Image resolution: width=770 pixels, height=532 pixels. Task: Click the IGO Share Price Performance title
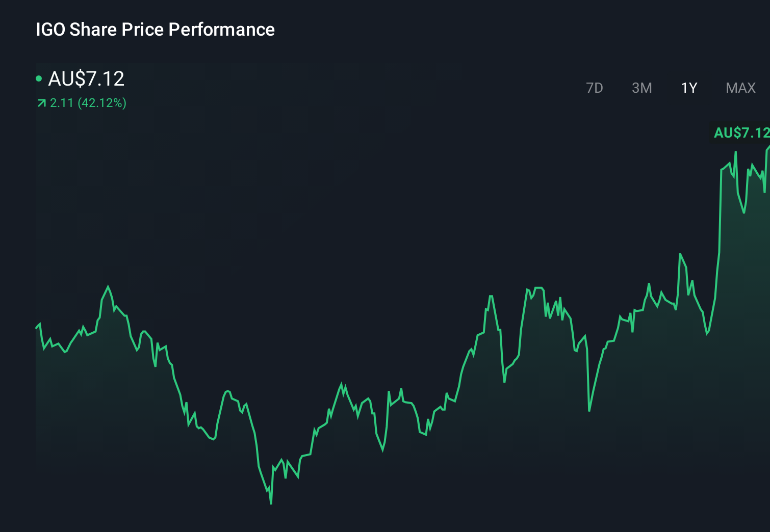155,29
